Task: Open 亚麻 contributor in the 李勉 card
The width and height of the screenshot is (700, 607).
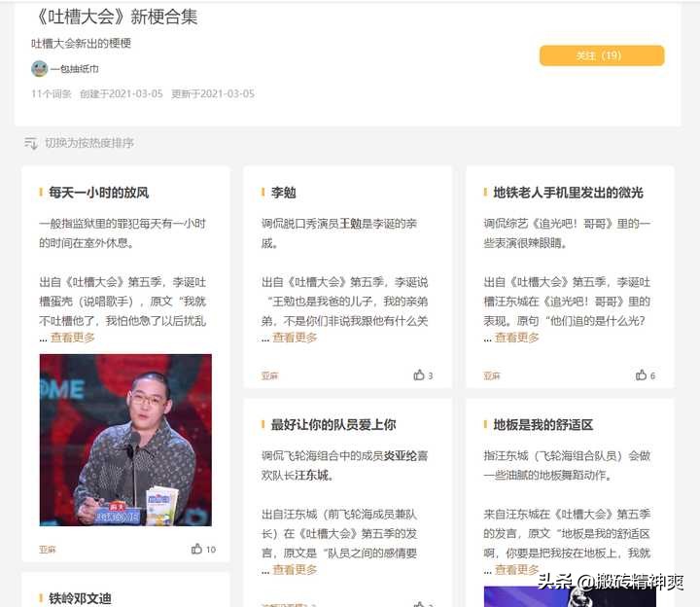Action: pyautogui.click(x=269, y=375)
